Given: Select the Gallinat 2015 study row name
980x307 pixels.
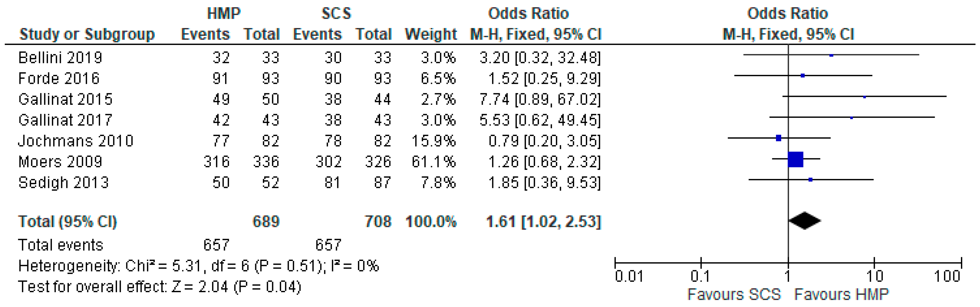Looking at the screenshot, I should click(x=65, y=99).
